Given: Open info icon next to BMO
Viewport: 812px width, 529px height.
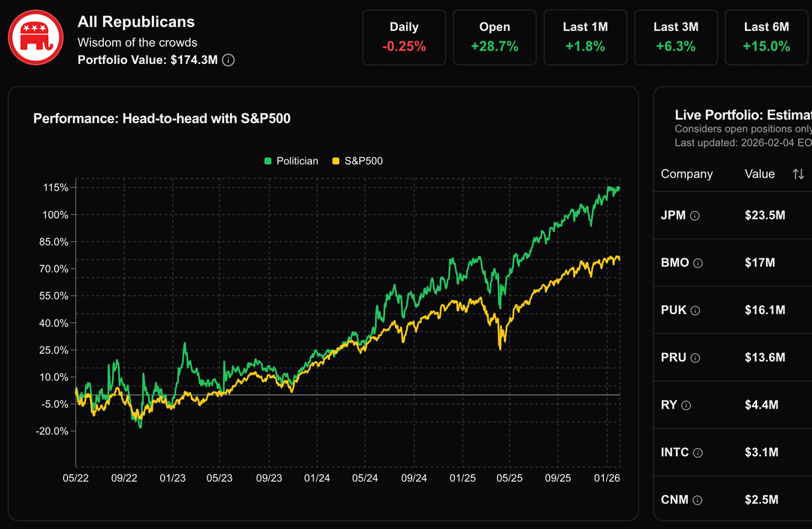Looking at the screenshot, I should click(698, 263).
